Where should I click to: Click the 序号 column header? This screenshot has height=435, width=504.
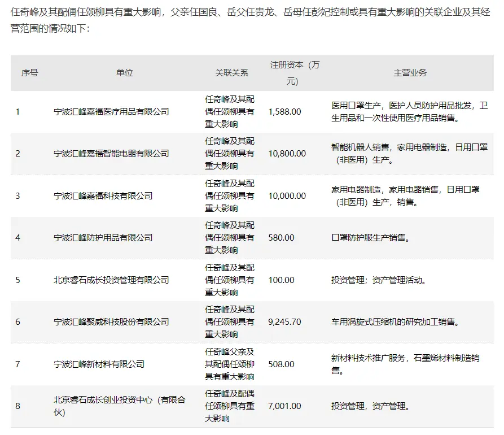click(x=29, y=73)
